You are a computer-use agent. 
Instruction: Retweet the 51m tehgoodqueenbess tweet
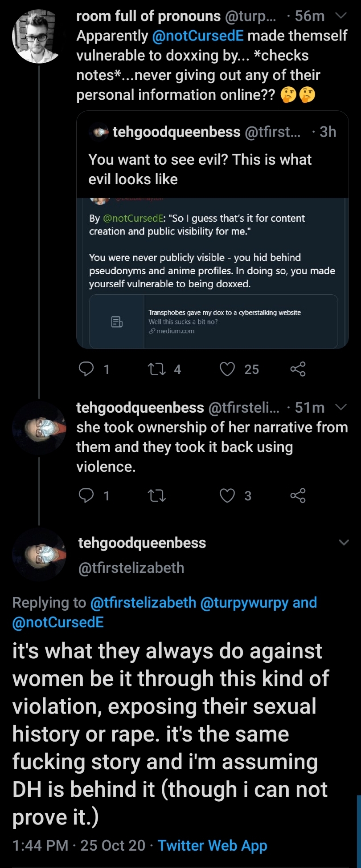(157, 495)
